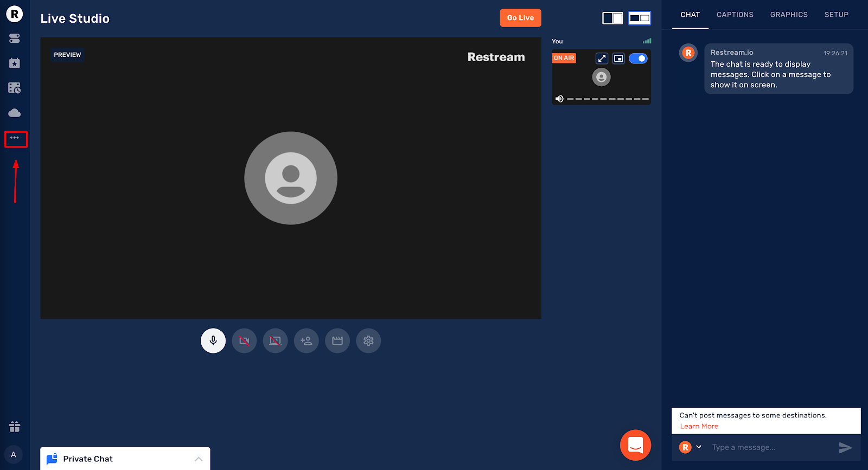Open the calendar star events sidebar icon

click(15, 63)
